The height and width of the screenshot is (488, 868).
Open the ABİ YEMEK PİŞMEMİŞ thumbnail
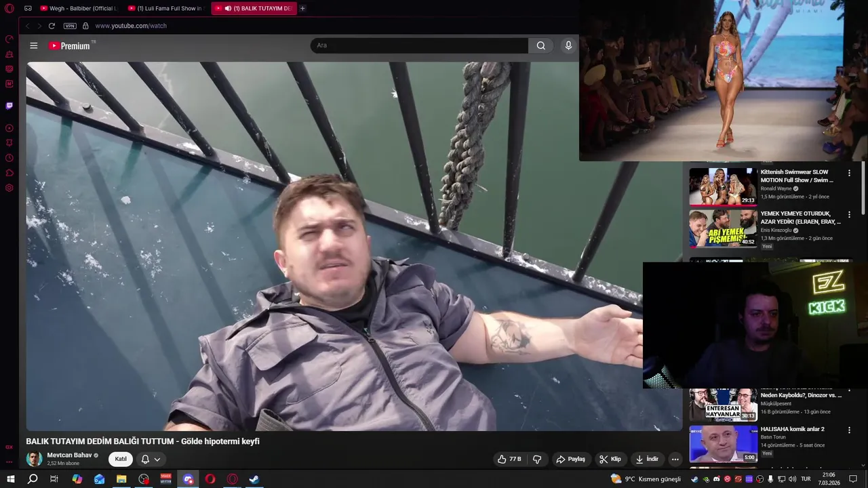point(723,228)
